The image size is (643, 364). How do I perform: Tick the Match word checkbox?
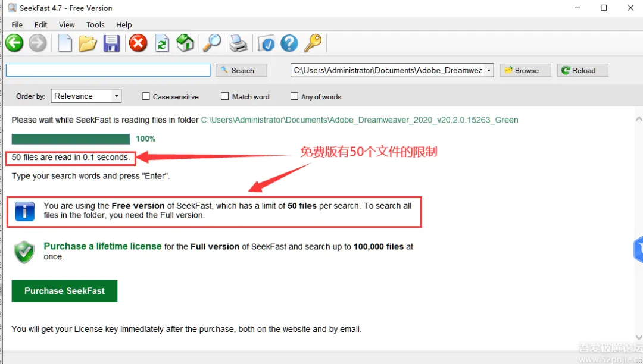(x=224, y=96)
